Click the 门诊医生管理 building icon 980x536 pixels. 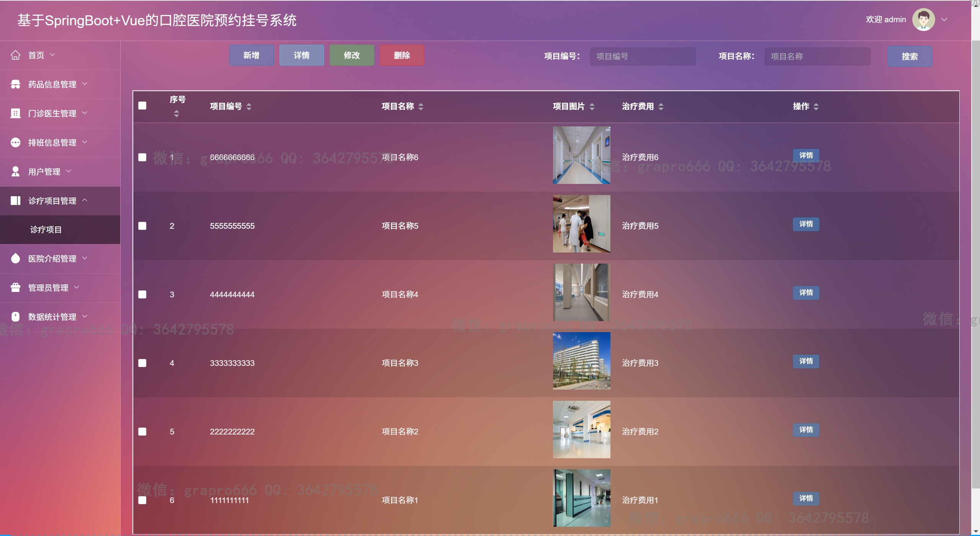pos(15,113)
